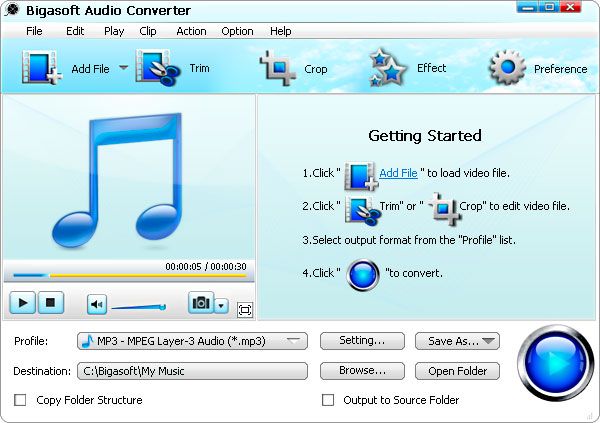Click the music note preview image
The image size is (600, 423).
[x=117, y=180]
